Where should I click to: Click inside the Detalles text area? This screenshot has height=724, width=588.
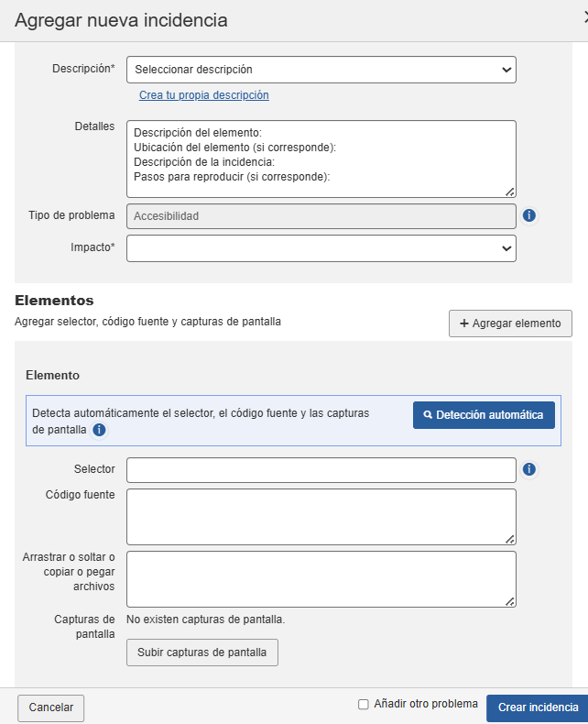(x=321, y=159)
